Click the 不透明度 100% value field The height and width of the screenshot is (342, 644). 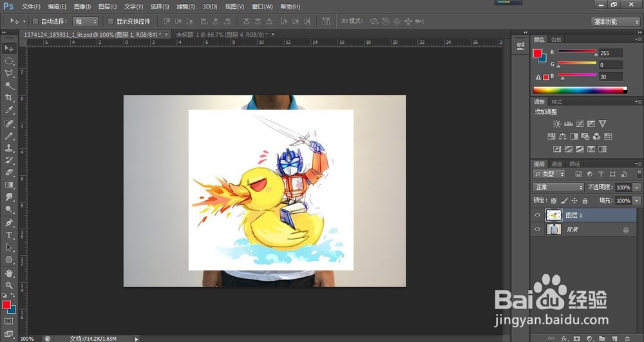[623, 187]
